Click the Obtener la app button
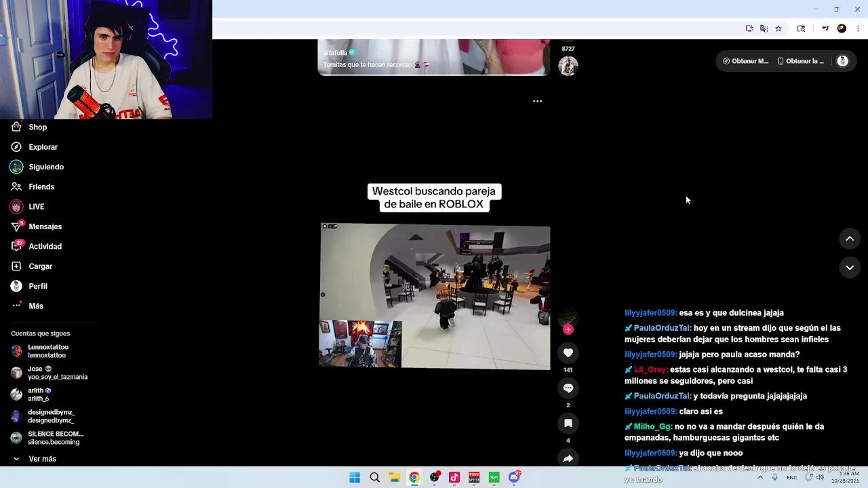This screenshot has width=868, height=488. click(801, 61)
